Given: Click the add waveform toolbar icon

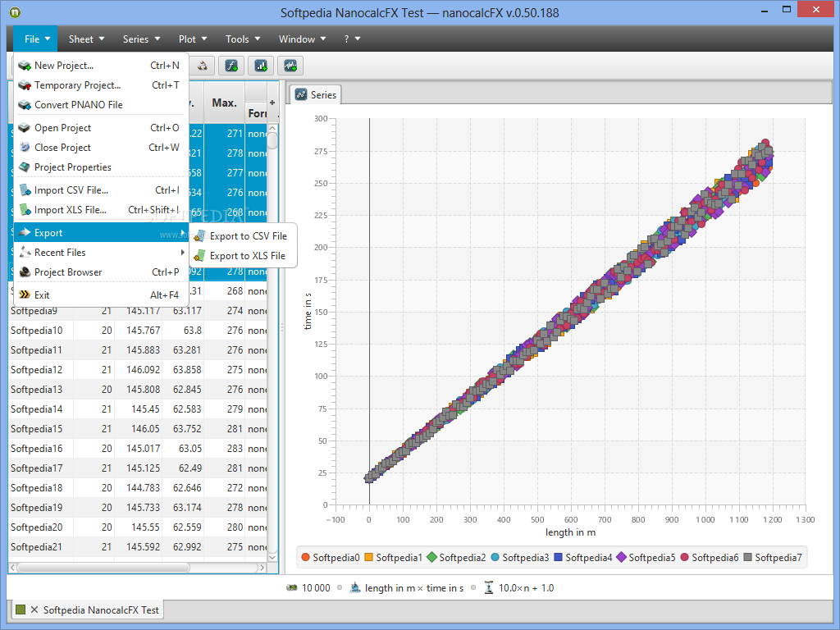Looking at the screenshot, I should click(x=290, y=66).
